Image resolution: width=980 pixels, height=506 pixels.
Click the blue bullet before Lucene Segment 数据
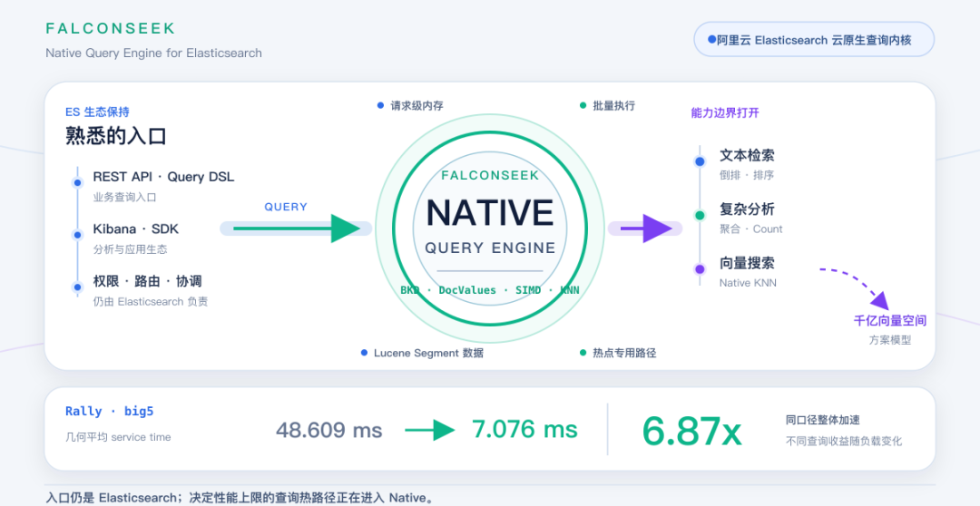pos(365,353)
